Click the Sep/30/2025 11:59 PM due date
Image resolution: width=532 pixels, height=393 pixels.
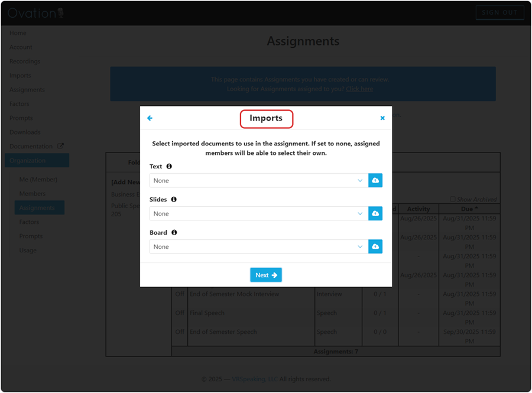click(x=469, y=336)
